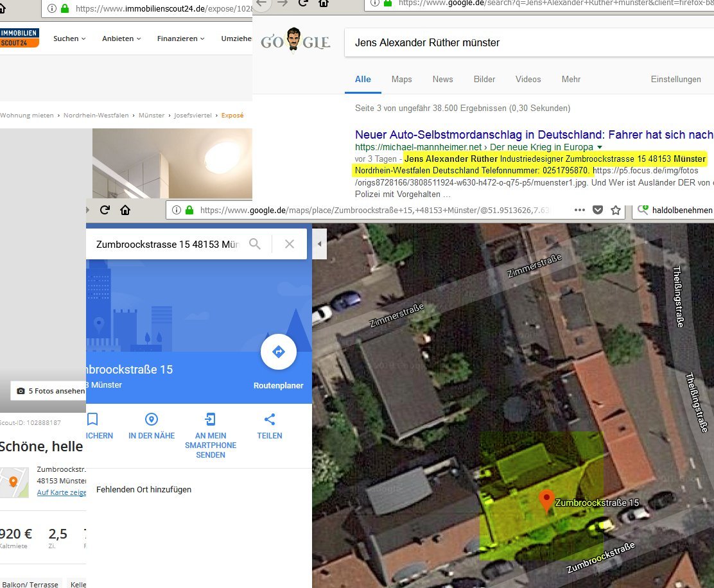714x588 pixels.
Task: Click the forward arrow in the Google search window
Action: click(283, 3)
